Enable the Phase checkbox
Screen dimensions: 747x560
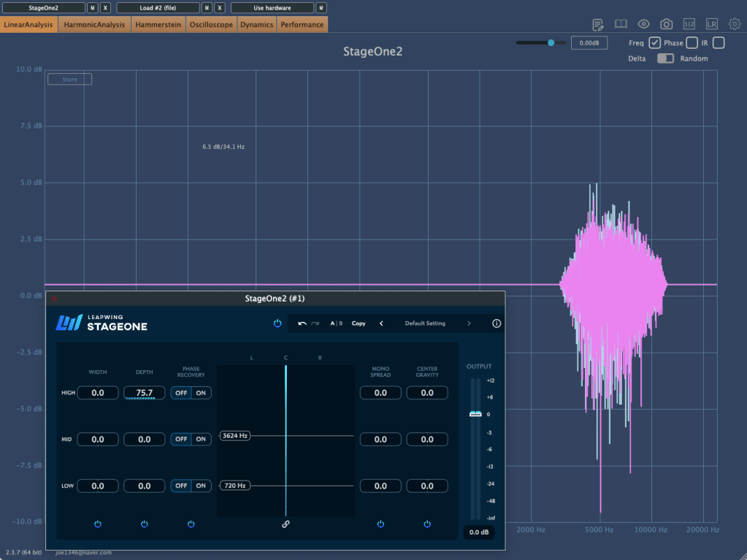point(692,43)
